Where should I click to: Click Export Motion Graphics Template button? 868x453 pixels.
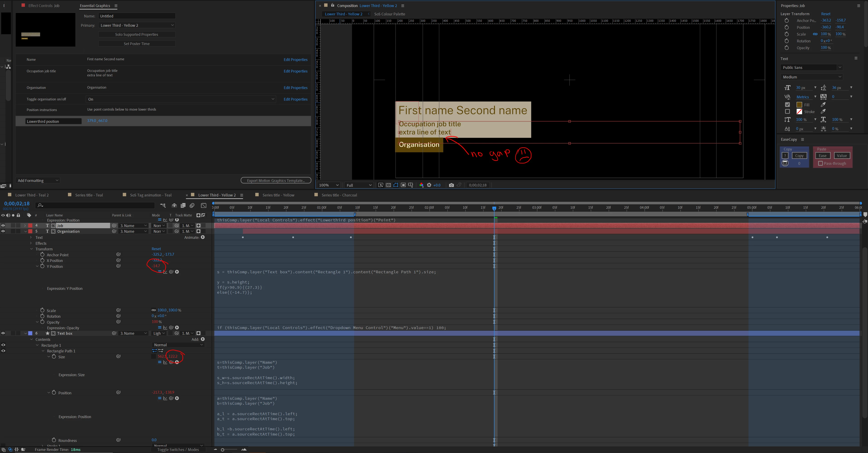coord(276,181)
